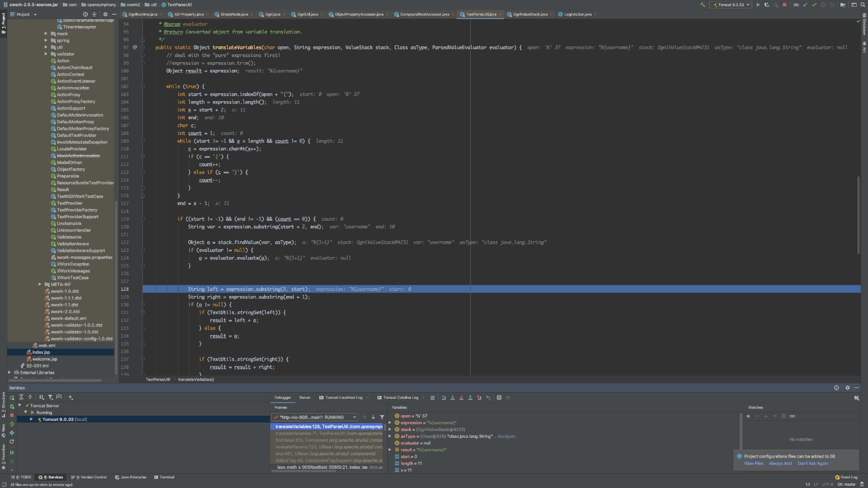
Task: Click Git update project arrow icon
Action: tap(805, 5)
